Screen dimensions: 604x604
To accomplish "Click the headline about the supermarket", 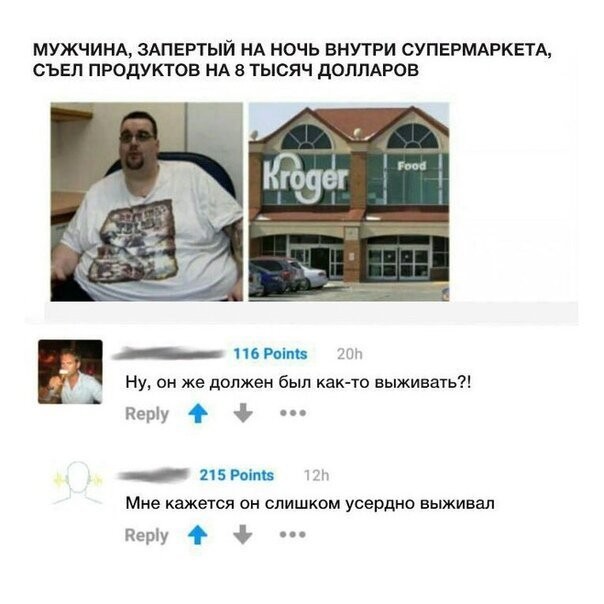I will point(292,60).
